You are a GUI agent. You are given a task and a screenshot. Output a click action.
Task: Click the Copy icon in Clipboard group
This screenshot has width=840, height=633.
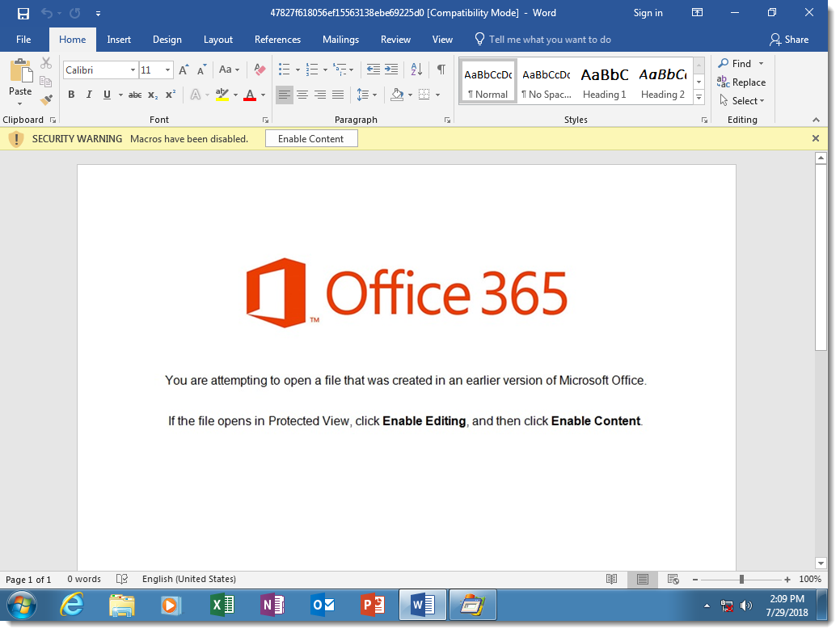tap(46, 82)
